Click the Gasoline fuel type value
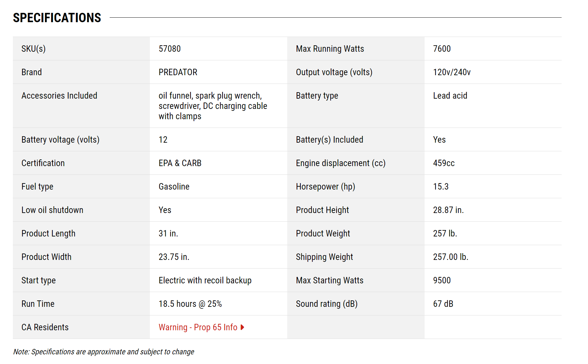The height and width of the screenshot is (364, 588). [x=174, y=187]
